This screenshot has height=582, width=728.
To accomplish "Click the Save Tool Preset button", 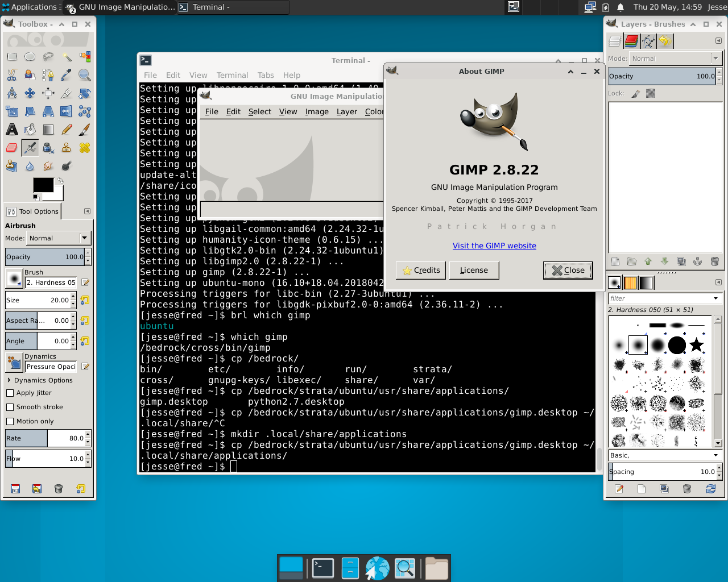I will (x=15, y=489).
